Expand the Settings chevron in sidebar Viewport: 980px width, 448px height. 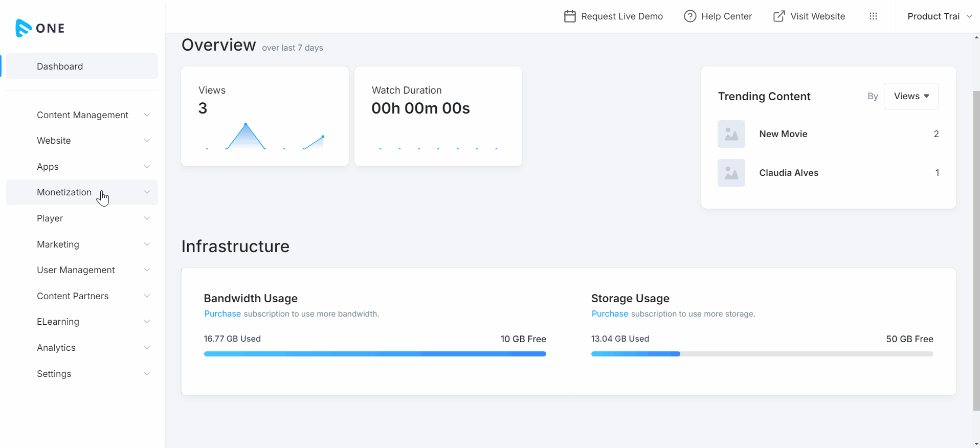[x=147, y=374]
